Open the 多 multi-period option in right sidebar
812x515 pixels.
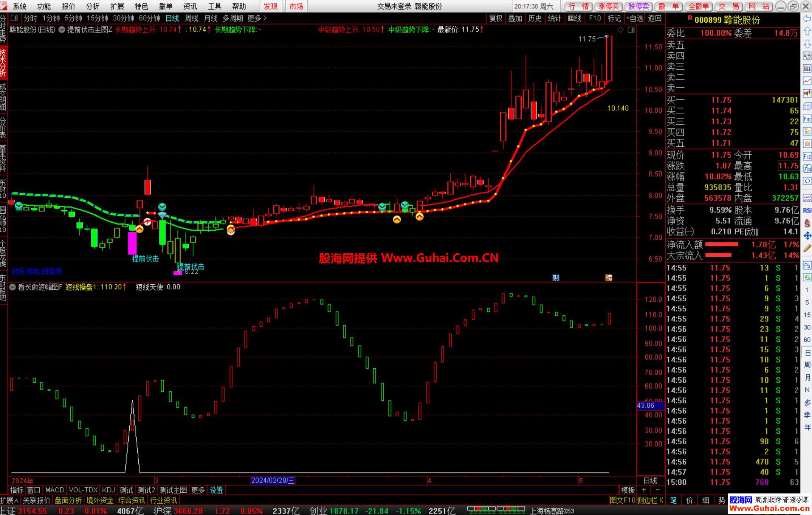coord(807,402)
